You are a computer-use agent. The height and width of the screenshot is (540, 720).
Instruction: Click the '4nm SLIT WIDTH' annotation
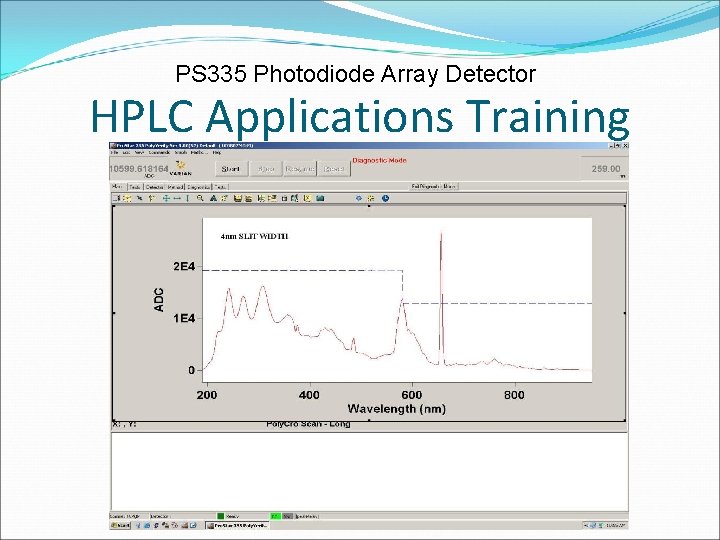click(x=254, y=236)
